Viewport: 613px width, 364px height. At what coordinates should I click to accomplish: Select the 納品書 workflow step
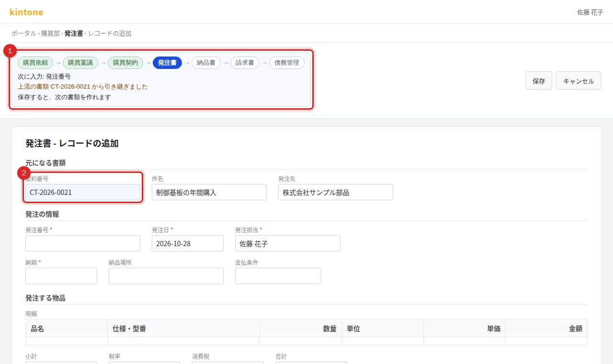pos(206,63)
